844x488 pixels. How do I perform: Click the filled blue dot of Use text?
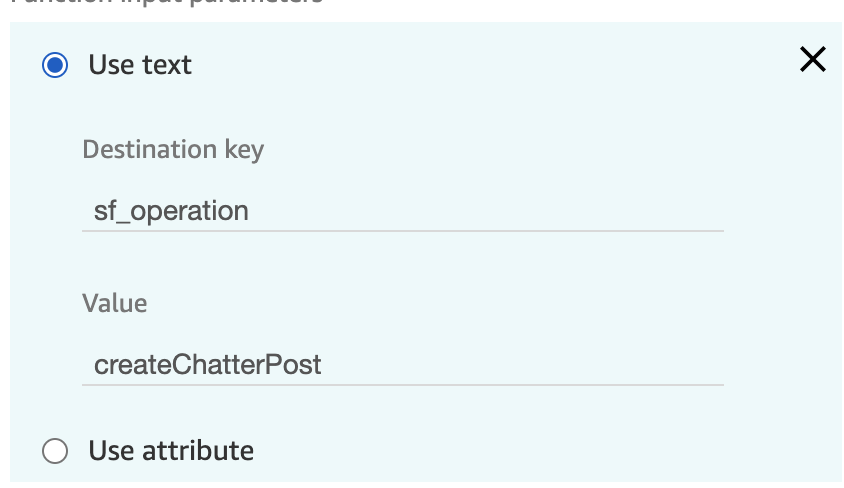[x=55, y=65]
